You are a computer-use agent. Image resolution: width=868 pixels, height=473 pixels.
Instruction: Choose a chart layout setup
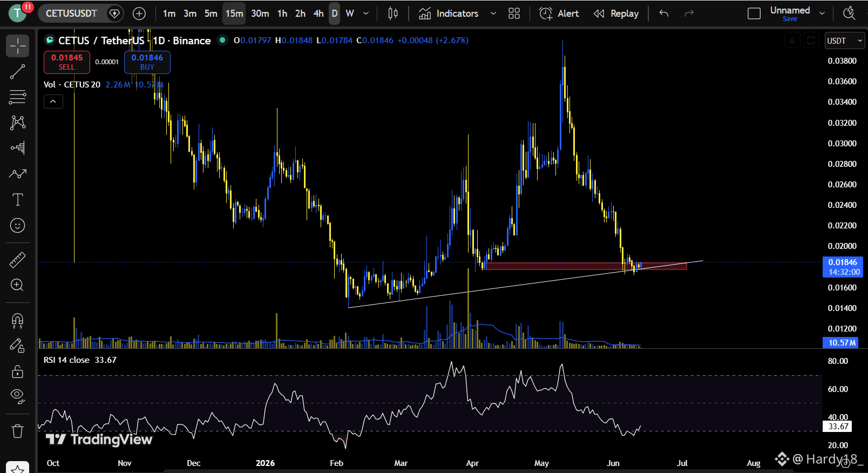[x=754, y=13]
